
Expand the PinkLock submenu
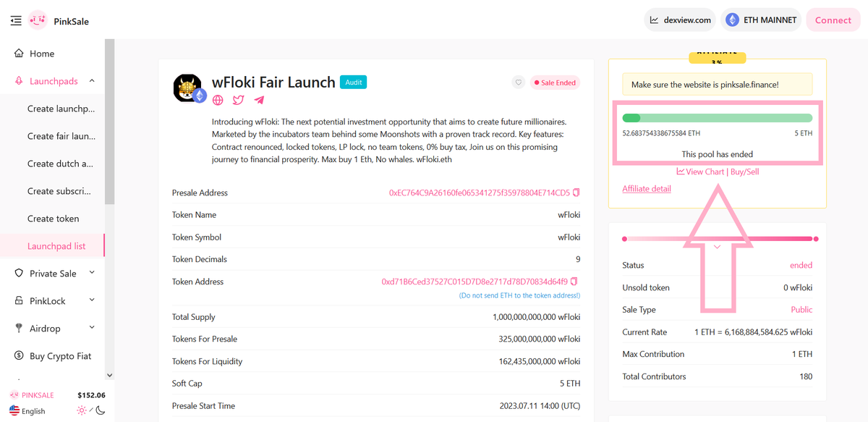(92, 300)
